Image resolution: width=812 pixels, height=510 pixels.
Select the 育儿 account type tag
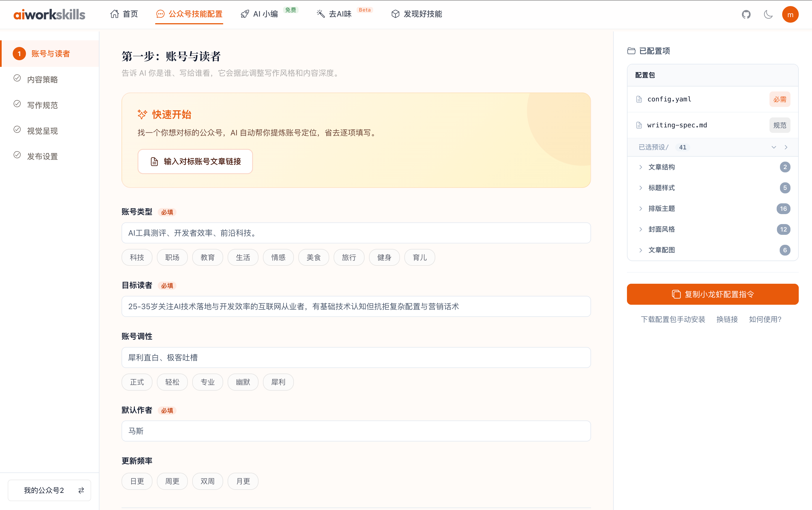tap(420, 258)
